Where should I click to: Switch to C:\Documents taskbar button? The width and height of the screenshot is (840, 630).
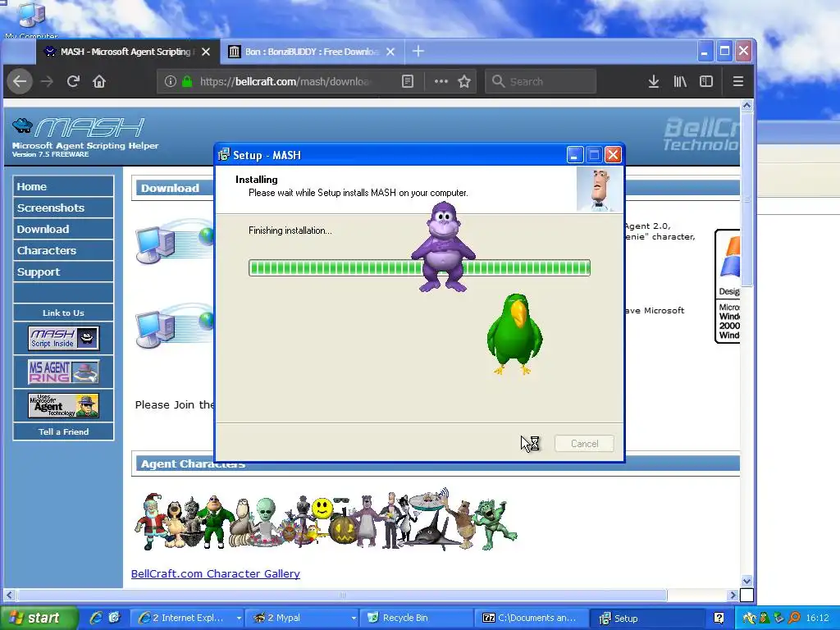coord(531,619)
